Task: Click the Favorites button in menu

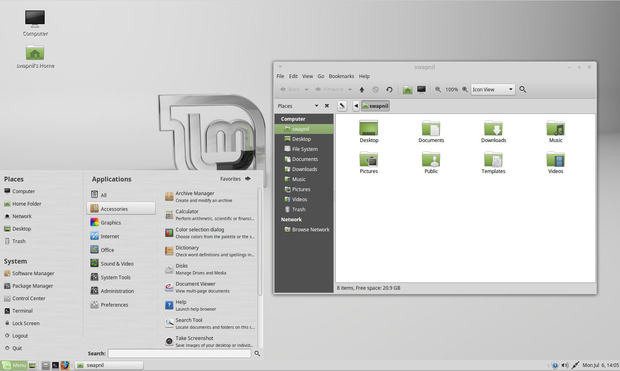Action: [x=235, y=179]
